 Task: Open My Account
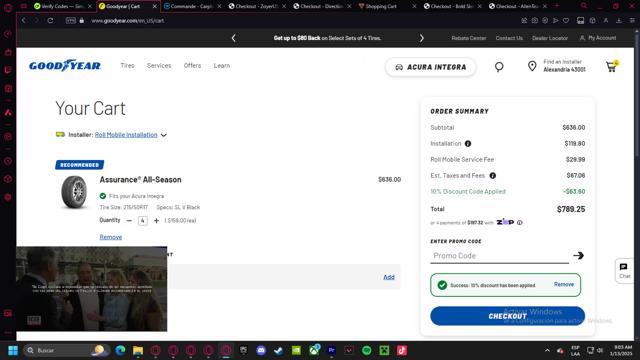[x=598, y=38]
